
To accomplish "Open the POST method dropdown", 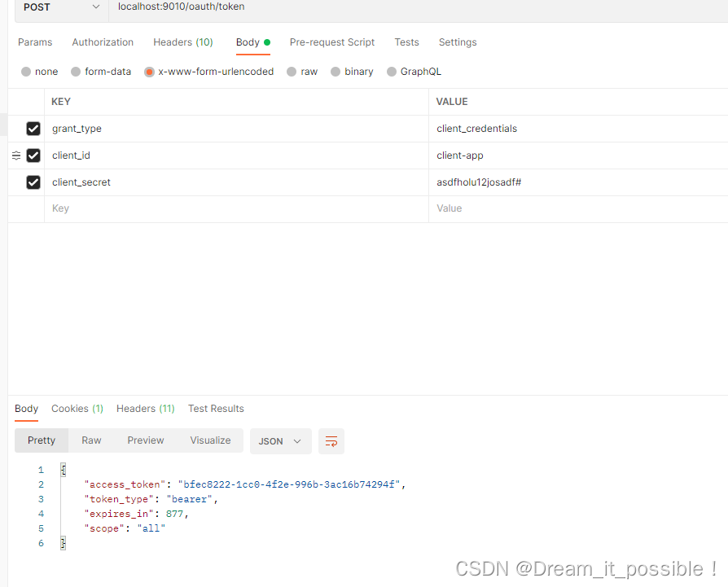I will [62, 7].
